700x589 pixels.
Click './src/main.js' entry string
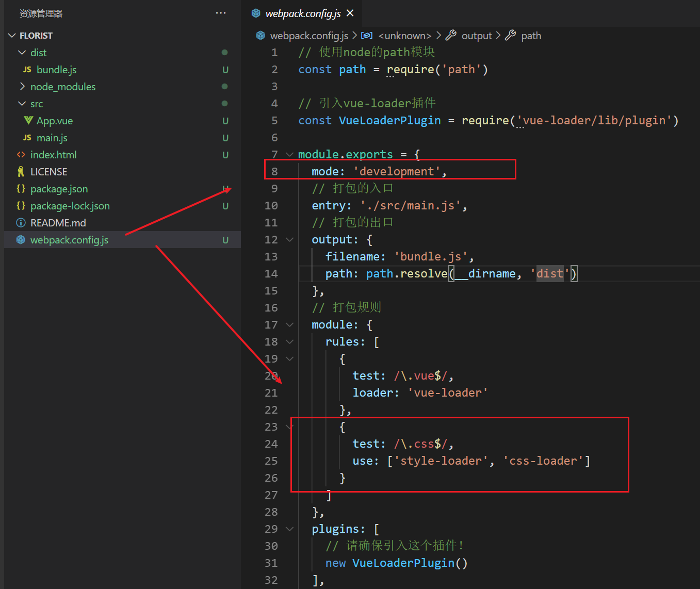pos(410,205)
